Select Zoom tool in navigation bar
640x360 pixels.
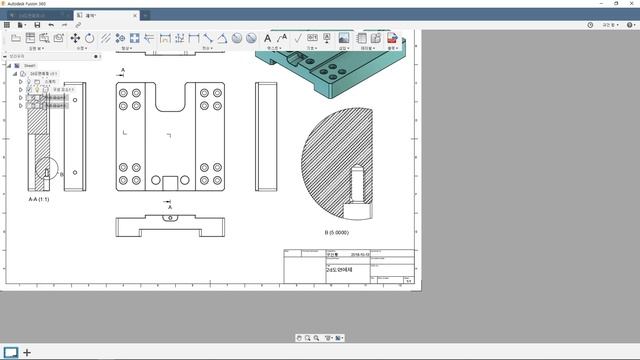tap(316, 338)
